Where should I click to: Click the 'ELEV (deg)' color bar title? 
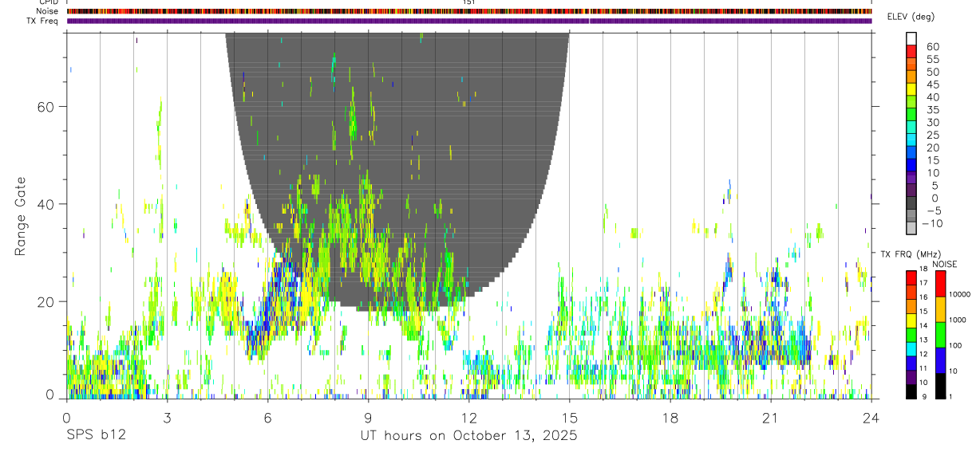(911, 17)
